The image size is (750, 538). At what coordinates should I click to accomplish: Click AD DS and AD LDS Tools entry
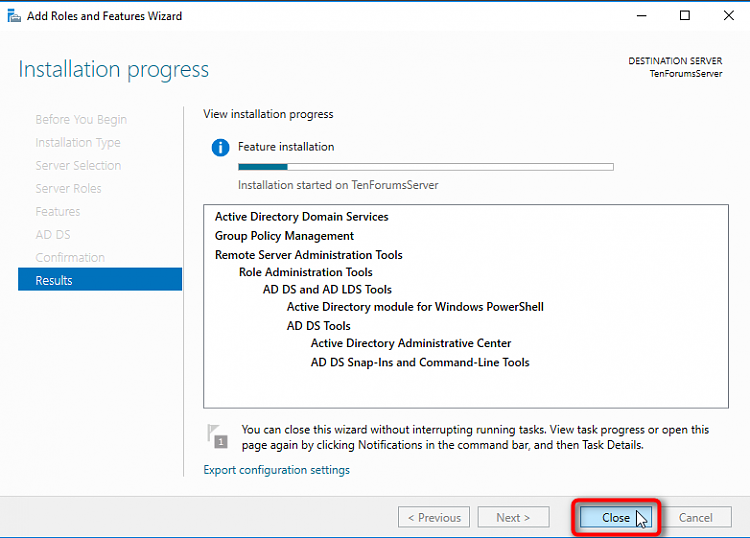[x=327, y=289]
